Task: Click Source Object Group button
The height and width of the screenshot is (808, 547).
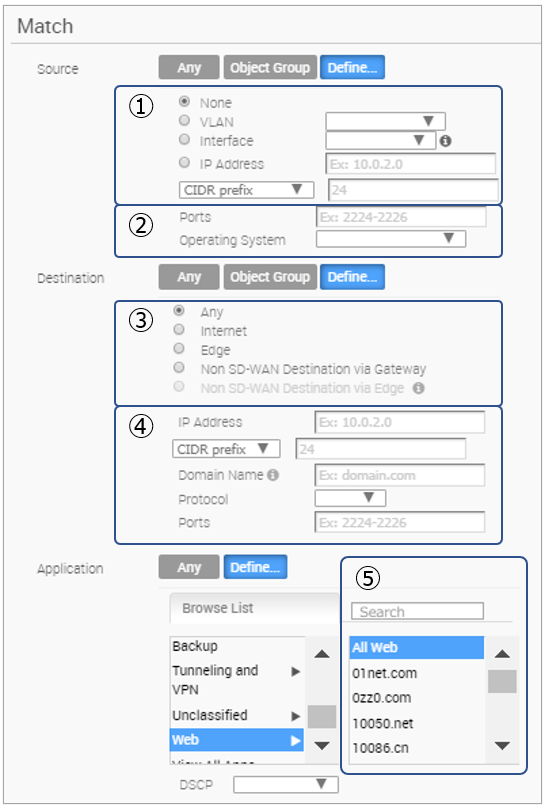Action: tap(270, 68)
